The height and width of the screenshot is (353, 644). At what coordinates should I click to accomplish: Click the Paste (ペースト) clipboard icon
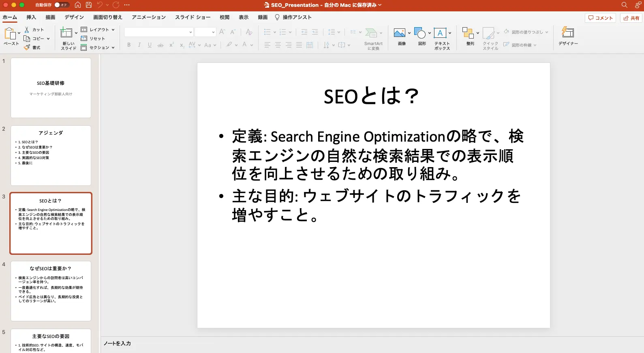point(10,33)
